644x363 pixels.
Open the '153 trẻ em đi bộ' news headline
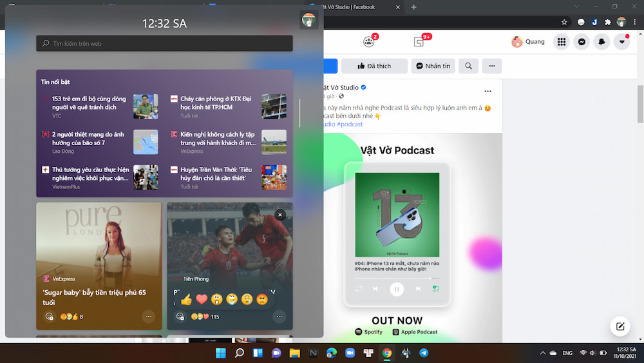[x=89, y=103]
